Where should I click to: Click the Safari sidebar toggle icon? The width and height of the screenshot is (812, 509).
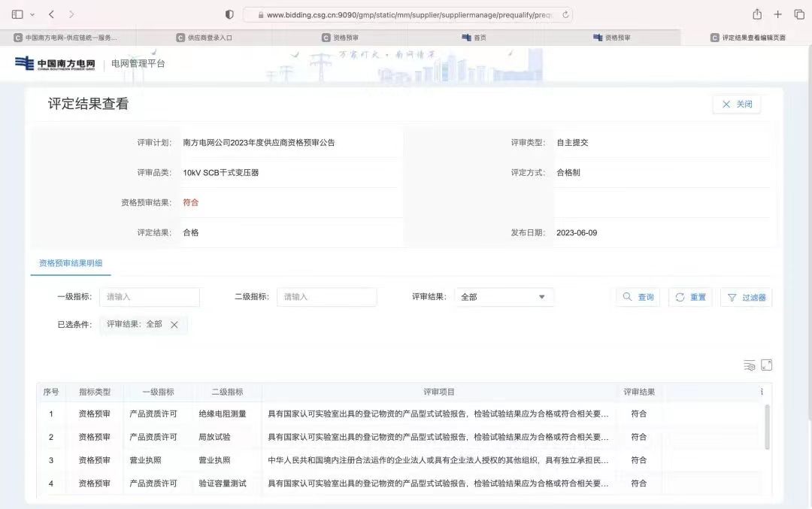point(17,14)
